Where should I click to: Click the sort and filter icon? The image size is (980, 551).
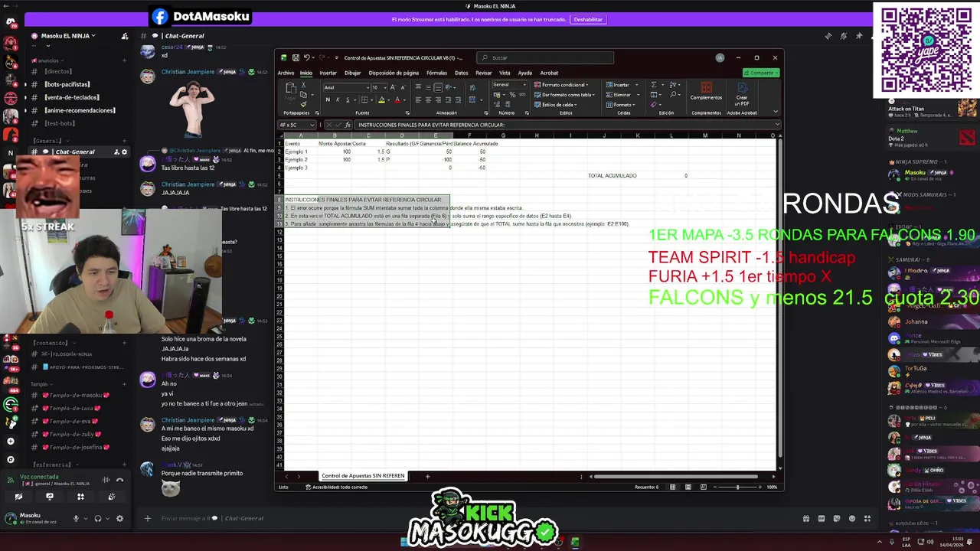coord(674,85)
